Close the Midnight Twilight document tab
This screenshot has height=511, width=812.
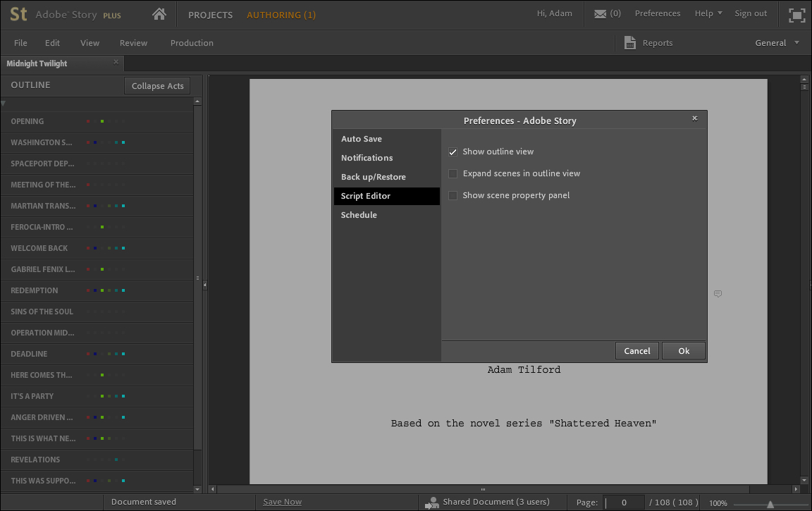[116, 61]
